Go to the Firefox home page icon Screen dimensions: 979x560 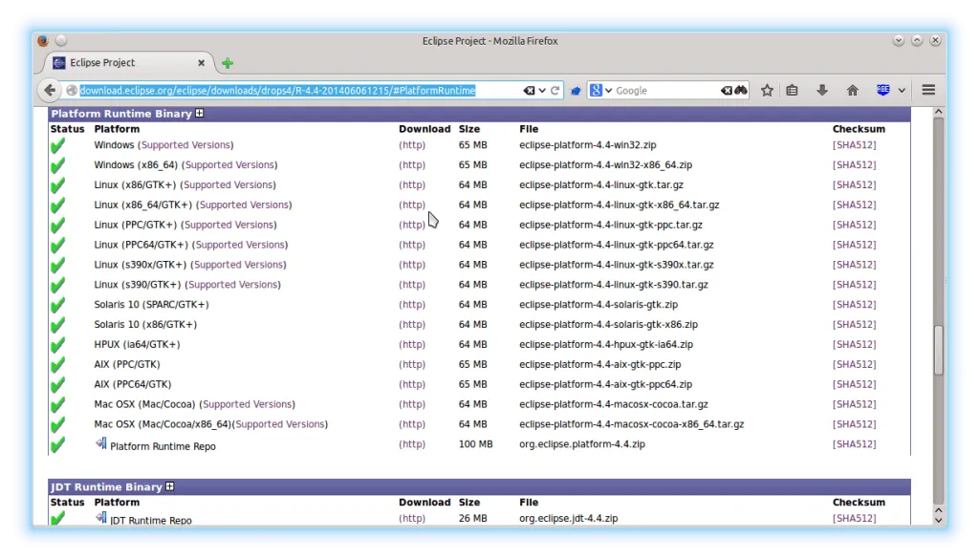point(852,91)
